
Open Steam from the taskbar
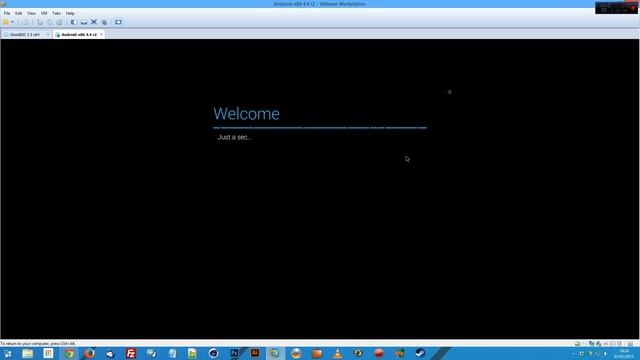click(x=420, y=353)
